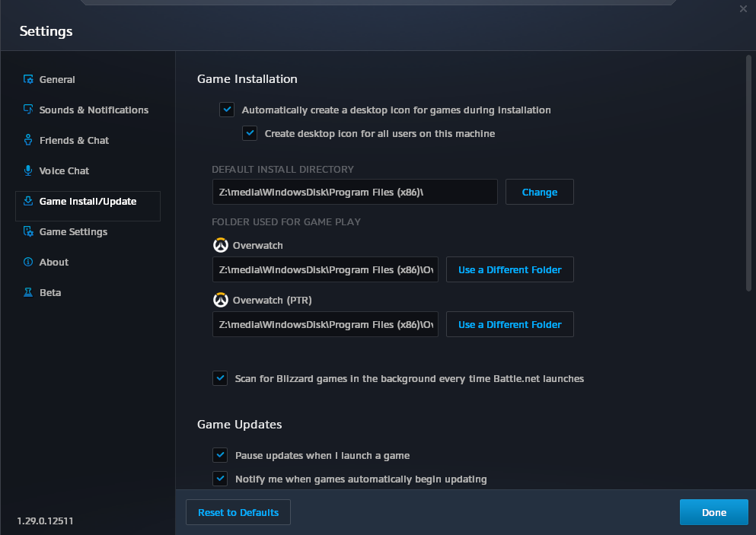Click the Game Settings gear icon

[x=28, y=231]
